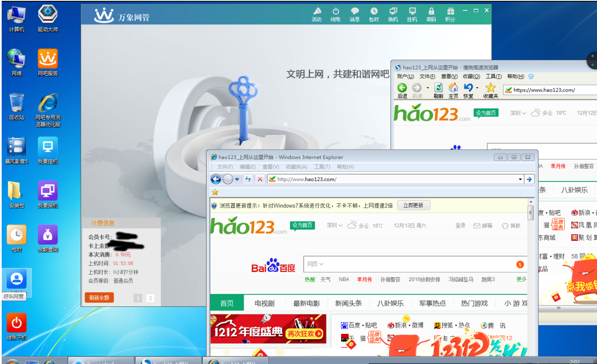Open 密码 lock icon in 万象网管 toolbar
This screenshot has width=597, height=364.
point(431,14)
